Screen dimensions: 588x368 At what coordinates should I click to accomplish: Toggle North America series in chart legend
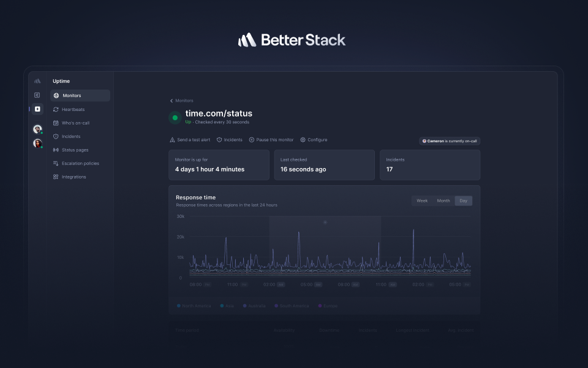pos(195,305)
